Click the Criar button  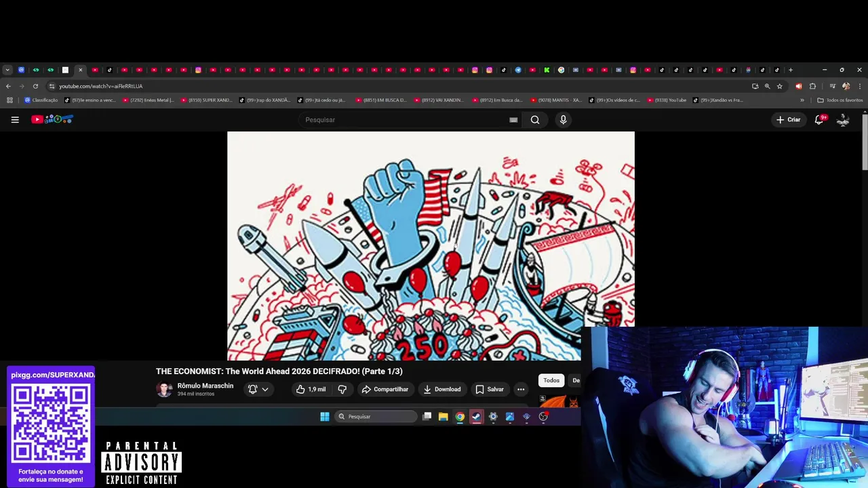coord(788,120)
